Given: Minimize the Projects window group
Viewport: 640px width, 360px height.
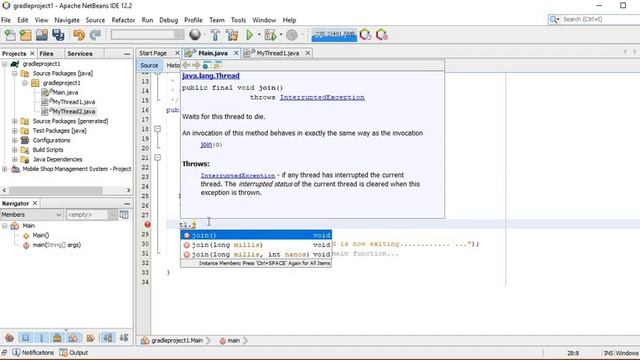Looking at the screenshot, I should 127,53.
